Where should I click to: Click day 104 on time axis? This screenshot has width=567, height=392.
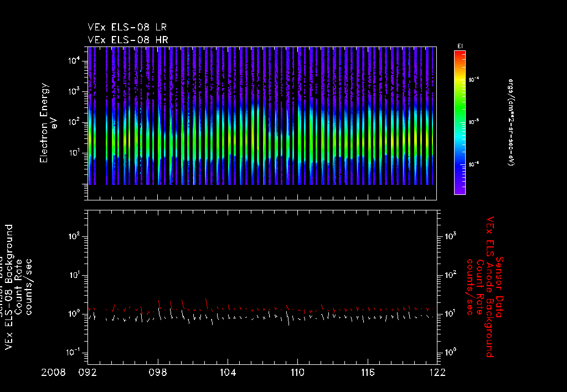point(228,373)
